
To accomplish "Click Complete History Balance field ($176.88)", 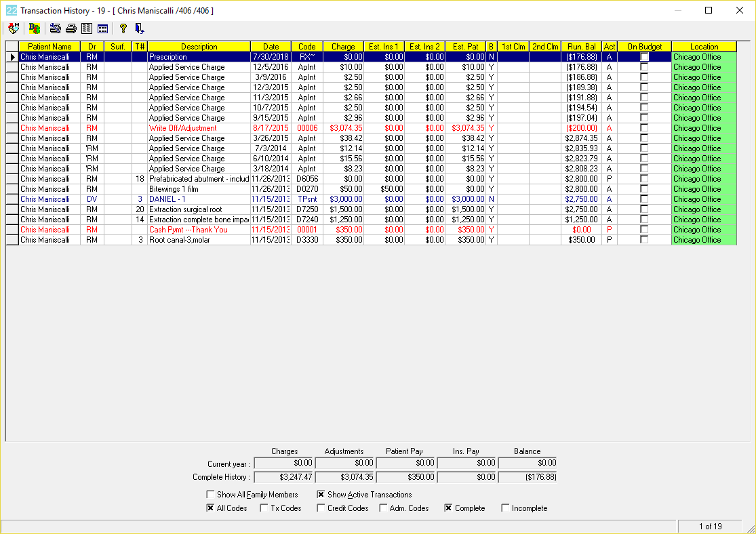I will click(528, 477).
